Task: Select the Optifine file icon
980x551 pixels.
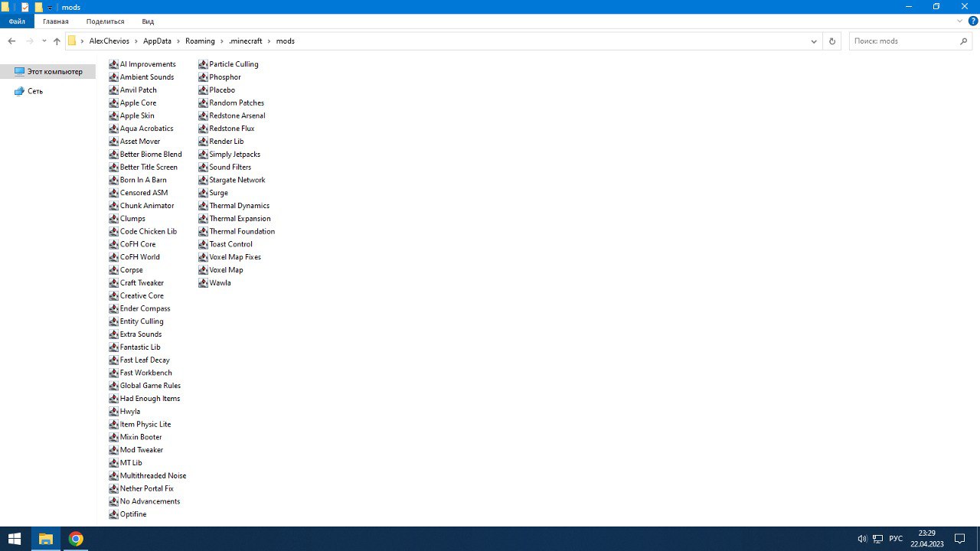Action: click(x=113, y=514)
